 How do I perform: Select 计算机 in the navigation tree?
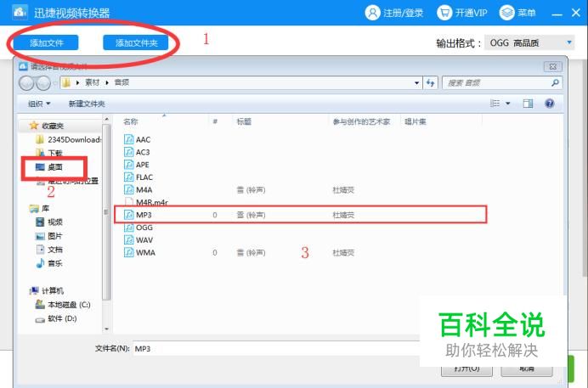[x=47, y=290]
